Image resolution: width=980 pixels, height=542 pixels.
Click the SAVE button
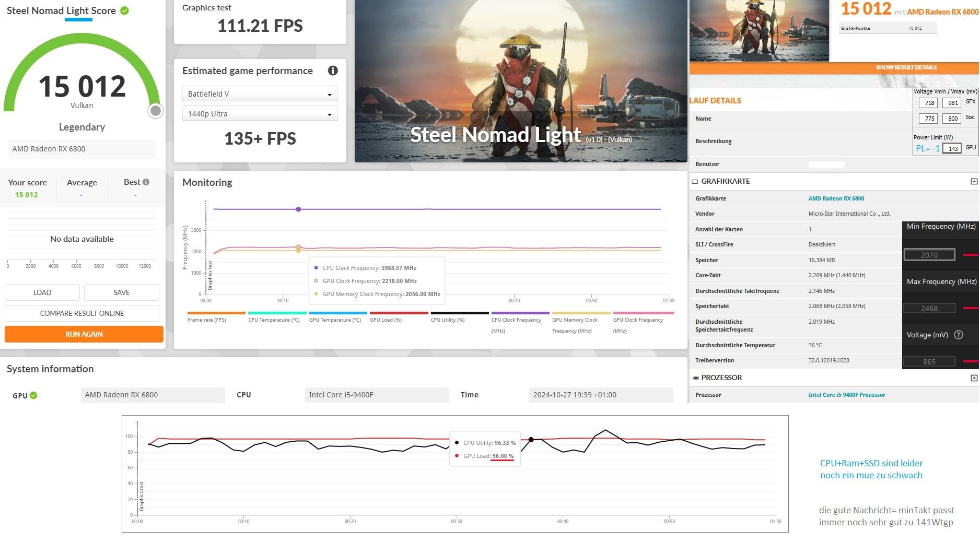(x=122, y=292)
